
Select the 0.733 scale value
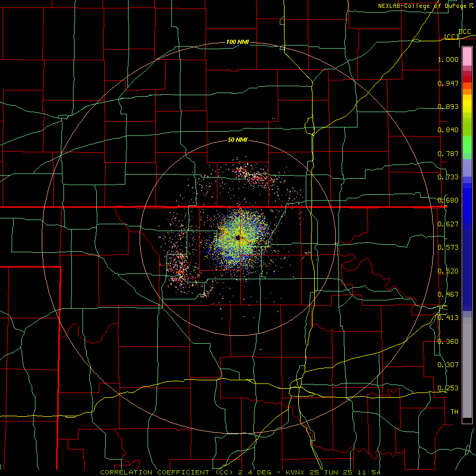pos(448,177)
